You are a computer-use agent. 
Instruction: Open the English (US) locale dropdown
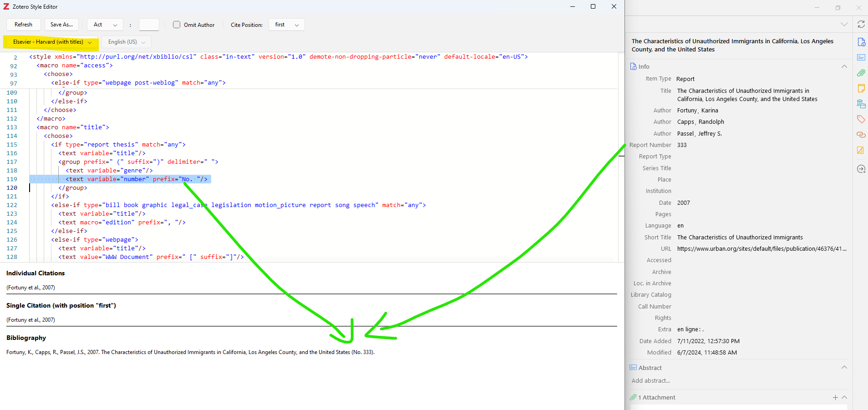click(127, 42)
